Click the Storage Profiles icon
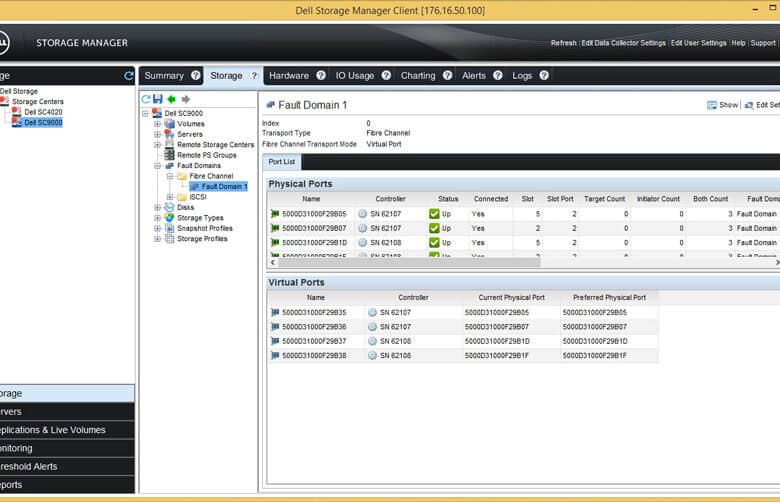Viewport: 780px width, 502px height. click(x=170, y=238)
